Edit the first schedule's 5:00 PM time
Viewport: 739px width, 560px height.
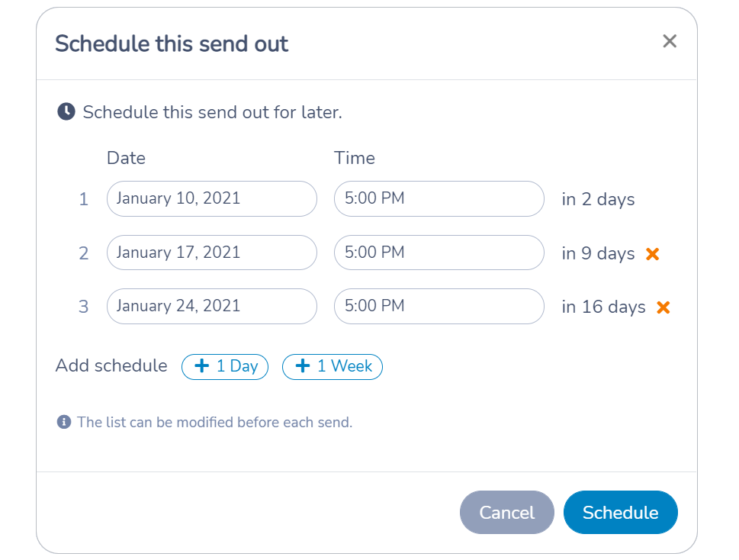tap(439, 199)
